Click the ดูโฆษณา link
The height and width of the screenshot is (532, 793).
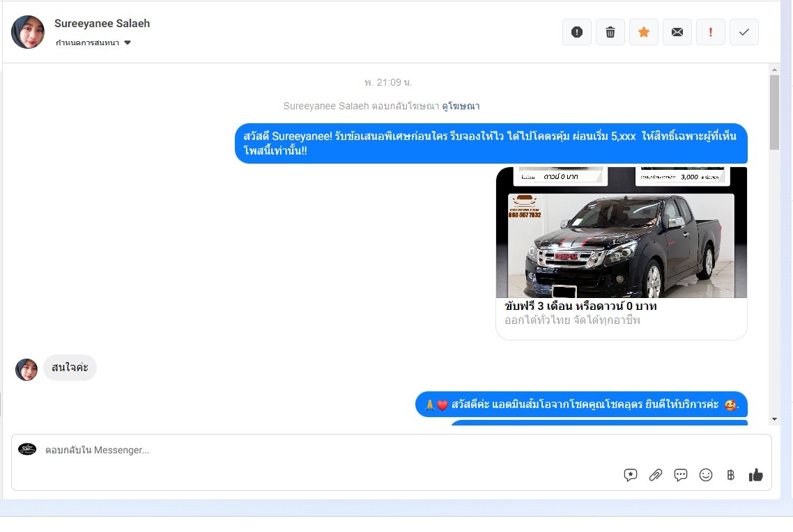point(461,107)
